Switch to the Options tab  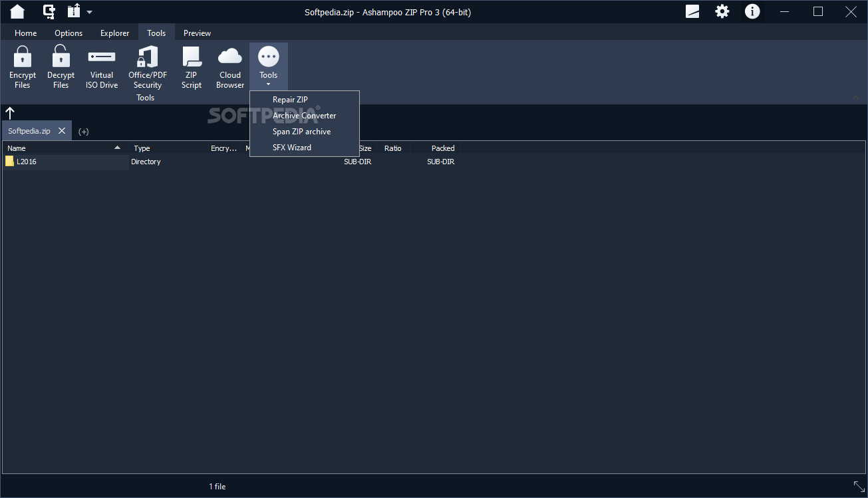click(69, 33)
